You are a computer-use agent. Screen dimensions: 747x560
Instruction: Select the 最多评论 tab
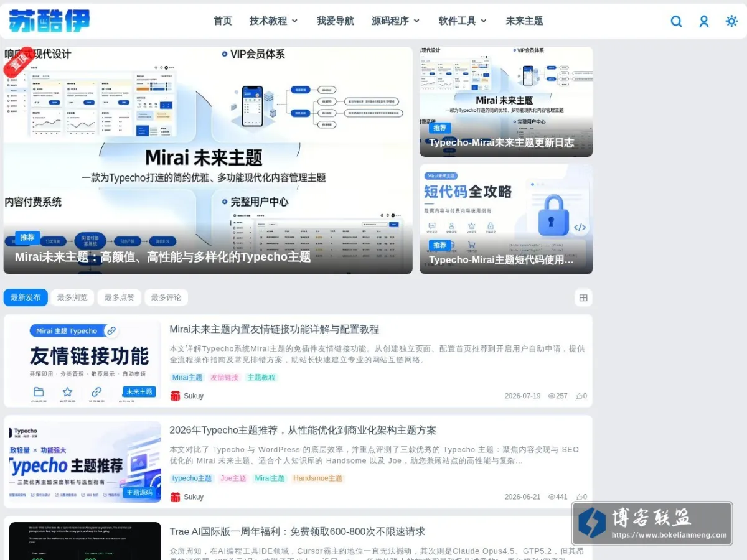(x=166, y=297)
